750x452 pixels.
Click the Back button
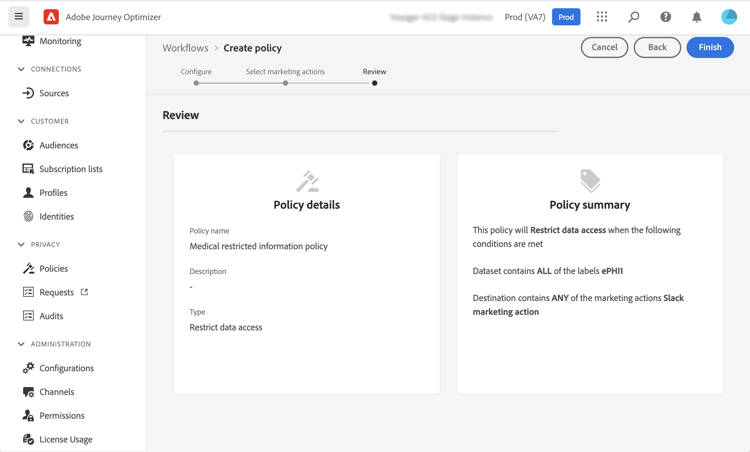click(657, 47)
